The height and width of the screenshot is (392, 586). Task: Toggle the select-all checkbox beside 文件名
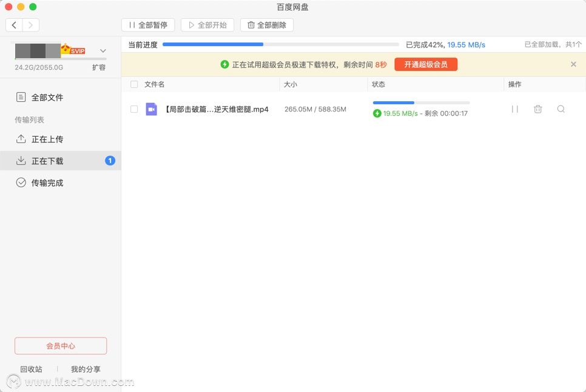coord(134,84)
